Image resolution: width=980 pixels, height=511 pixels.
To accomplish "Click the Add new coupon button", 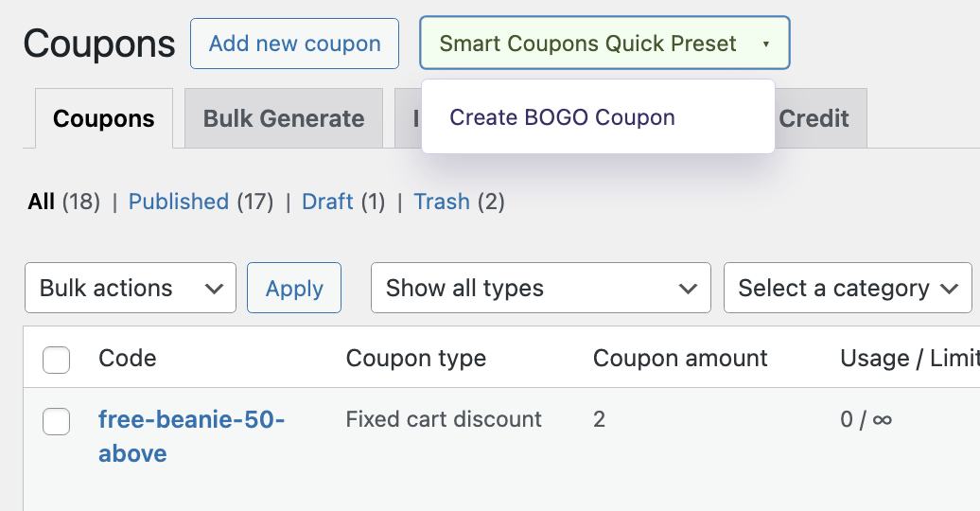I will tap(294, 44).
